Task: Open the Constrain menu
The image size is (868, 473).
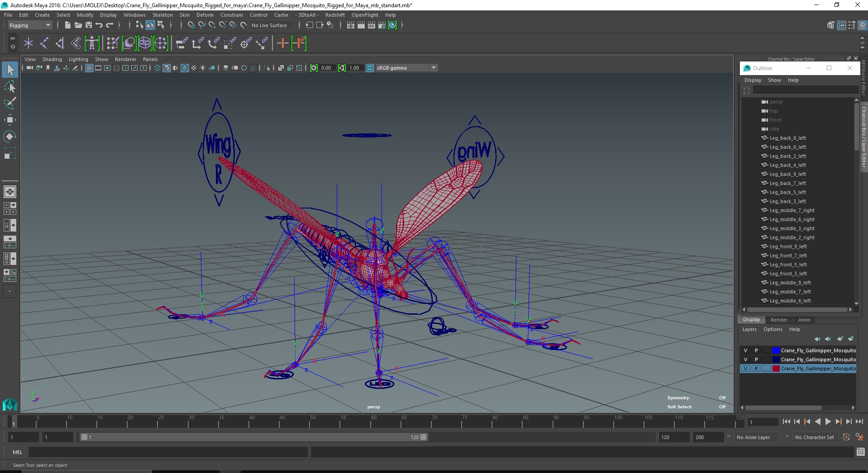Action: [232, 15]
